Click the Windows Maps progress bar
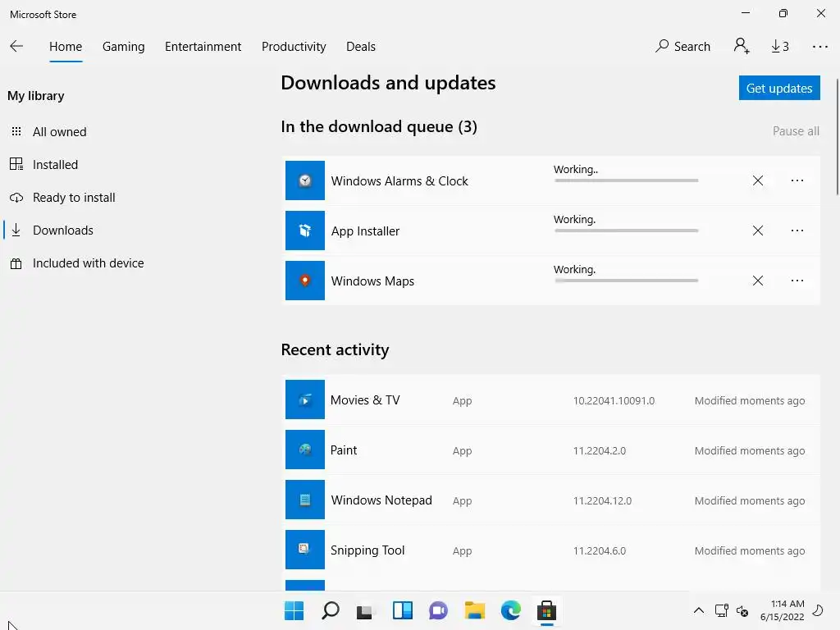Image resolution: width=840 pixels, height=630 pixels. click(x=626, y=281)
